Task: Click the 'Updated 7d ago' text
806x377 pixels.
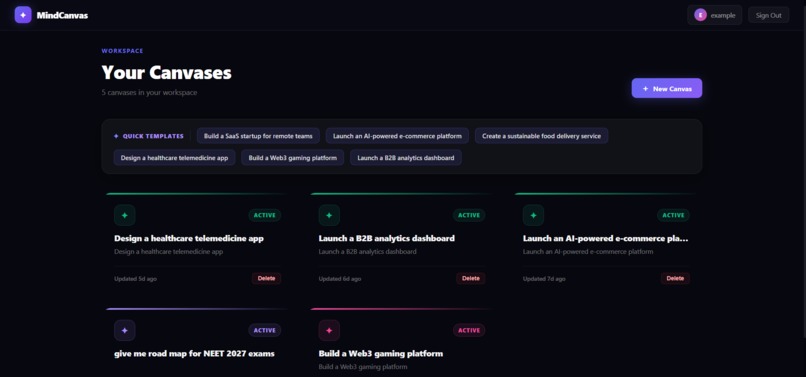Action: click(544, 279)
